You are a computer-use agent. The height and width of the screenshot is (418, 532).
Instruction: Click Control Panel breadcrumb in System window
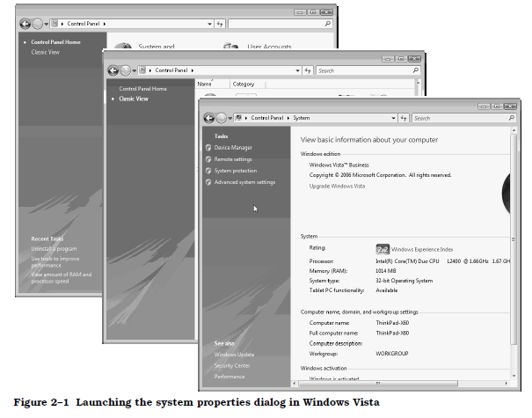tap(267, 118)
